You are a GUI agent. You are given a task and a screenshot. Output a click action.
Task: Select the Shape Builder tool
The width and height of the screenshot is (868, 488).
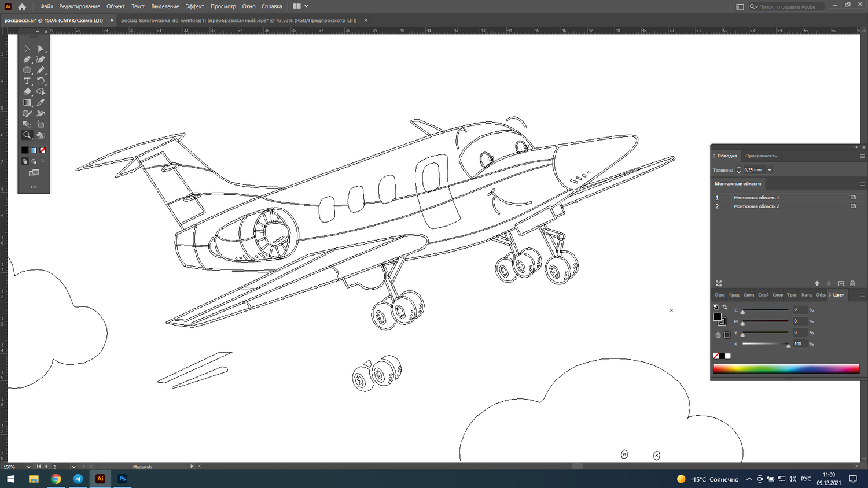pos(41,92)
